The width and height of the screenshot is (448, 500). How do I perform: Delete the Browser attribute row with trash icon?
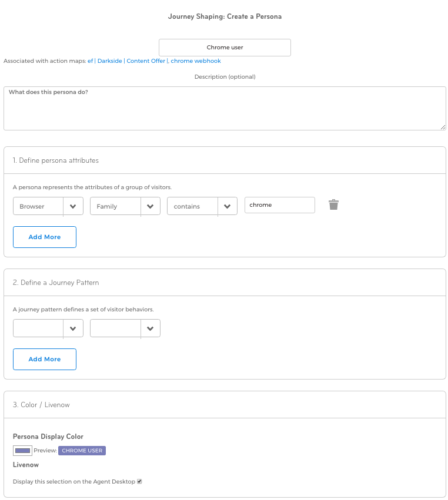coord(333,205)
